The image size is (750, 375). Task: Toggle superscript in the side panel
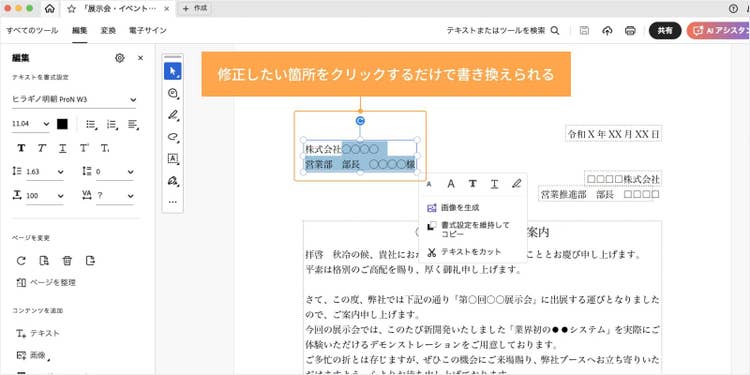coord(84,148)
